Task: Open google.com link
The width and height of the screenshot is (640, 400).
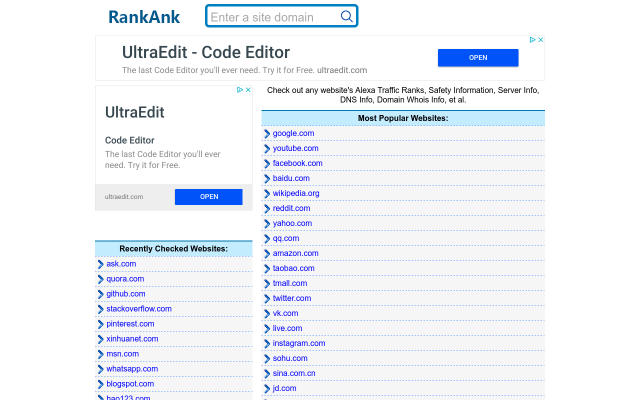Action: point(293,133)
